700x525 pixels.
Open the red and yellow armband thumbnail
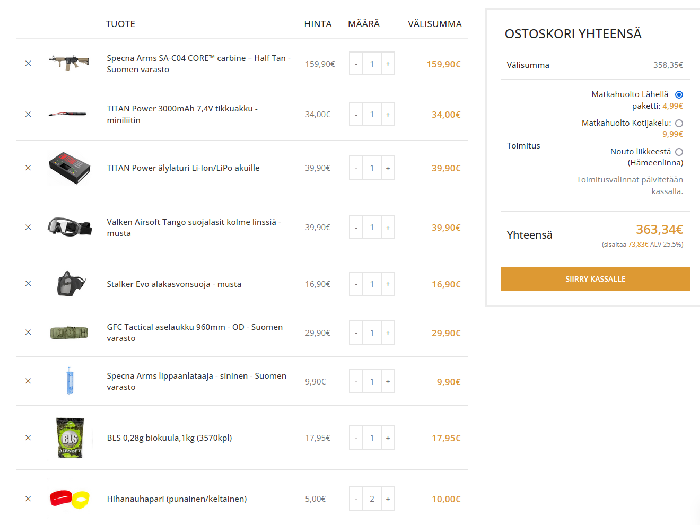click(69, 499)
